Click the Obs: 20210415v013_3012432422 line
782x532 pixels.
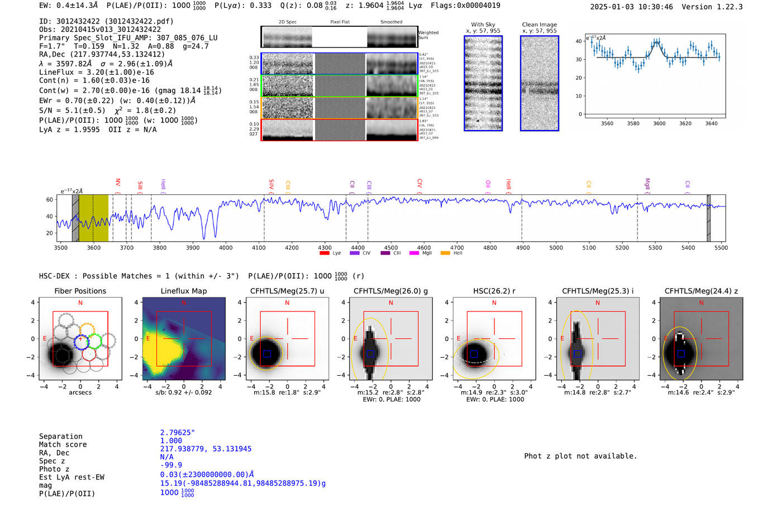[x=100, y=30]
